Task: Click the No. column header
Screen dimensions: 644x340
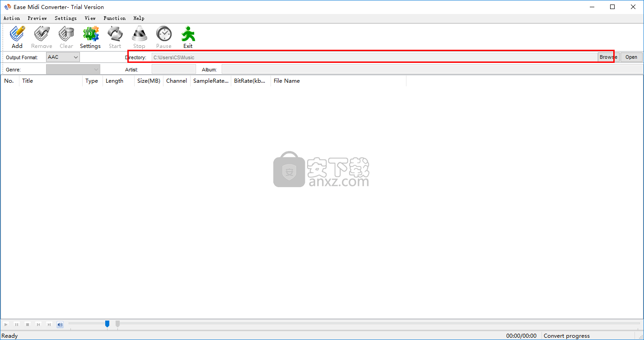Action: coord(10,81)
